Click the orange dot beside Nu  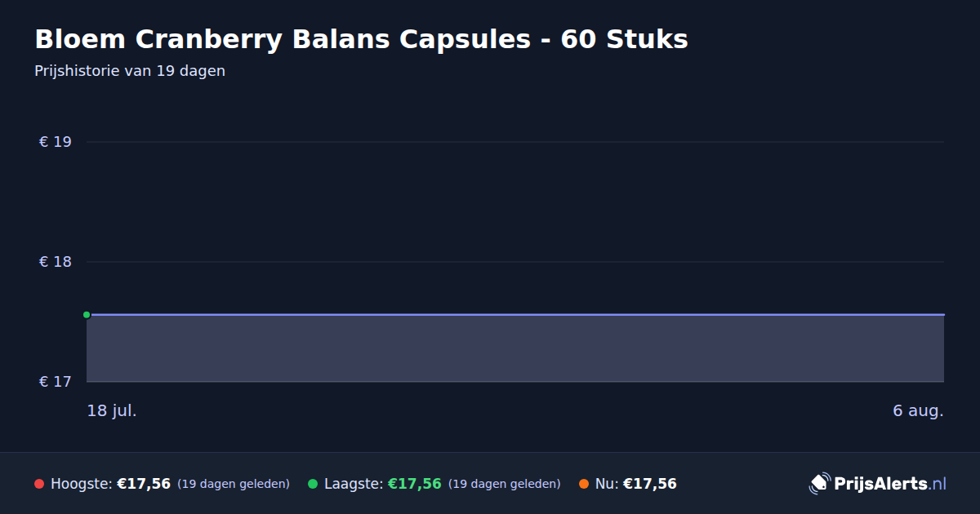click(x=584, y=484)
